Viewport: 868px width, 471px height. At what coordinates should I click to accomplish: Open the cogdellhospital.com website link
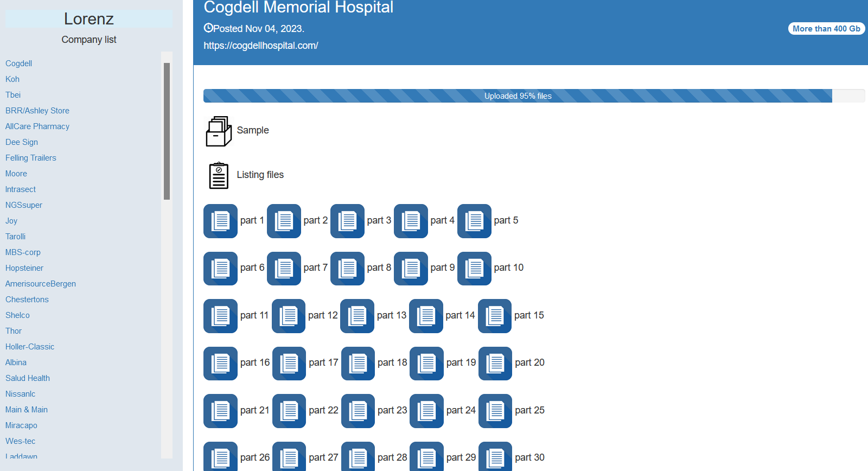pyautogui.click(x=261, y=46)
